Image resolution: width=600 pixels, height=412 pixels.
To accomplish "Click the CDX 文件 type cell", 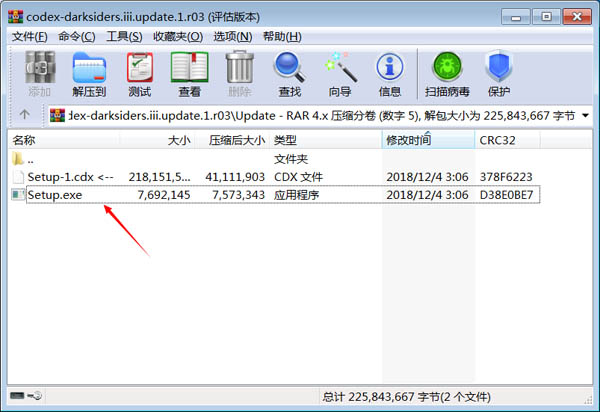I will click(298, 177).
